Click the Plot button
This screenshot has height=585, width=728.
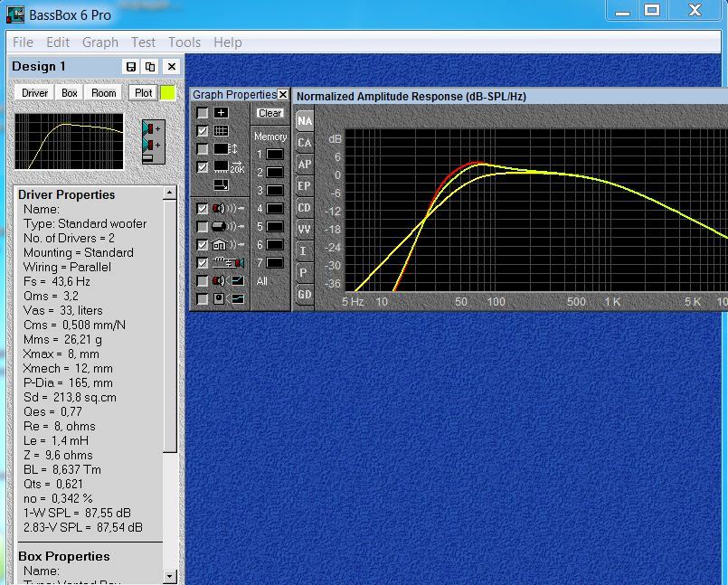(x=144, y=93)
